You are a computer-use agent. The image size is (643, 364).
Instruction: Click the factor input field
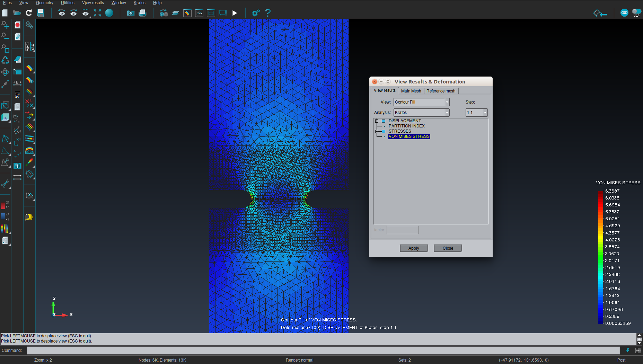(x=403, y=230)
